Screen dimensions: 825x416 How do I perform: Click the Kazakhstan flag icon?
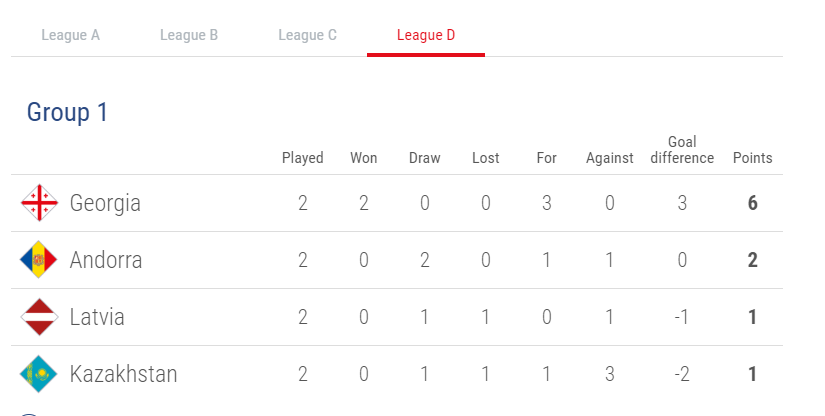[x=39, y=374]
